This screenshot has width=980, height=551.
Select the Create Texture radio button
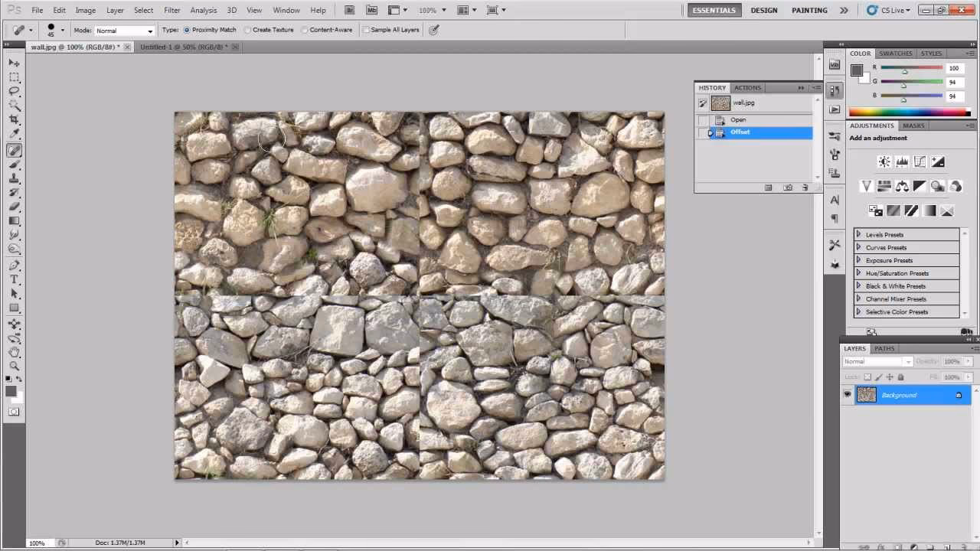[248, 30]
